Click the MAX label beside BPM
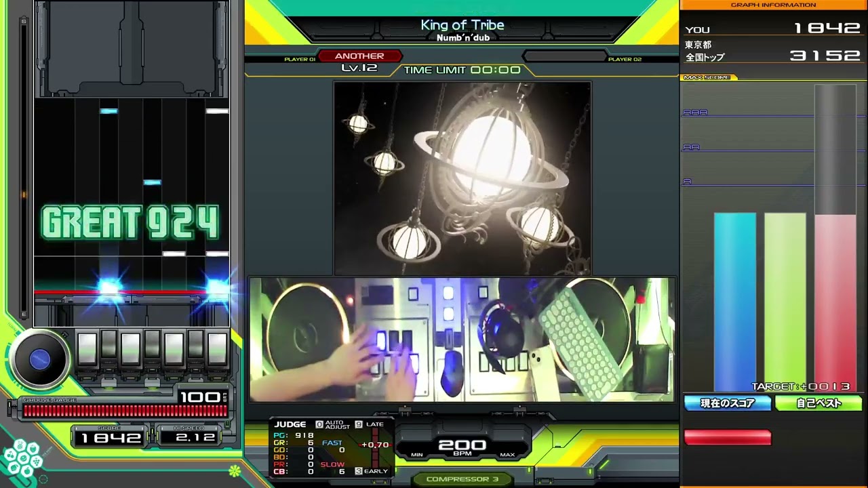The width and height of the screenshot is (868, 488). 507,455
